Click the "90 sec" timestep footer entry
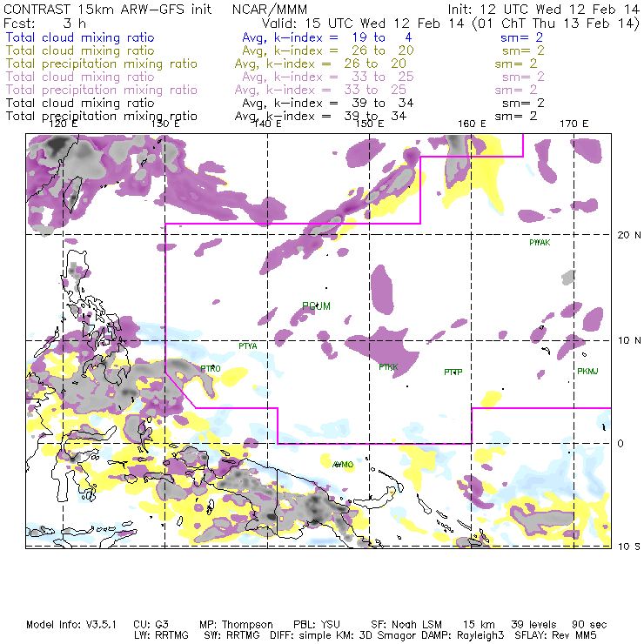The image size is (644, 644). tap(589, 625)
